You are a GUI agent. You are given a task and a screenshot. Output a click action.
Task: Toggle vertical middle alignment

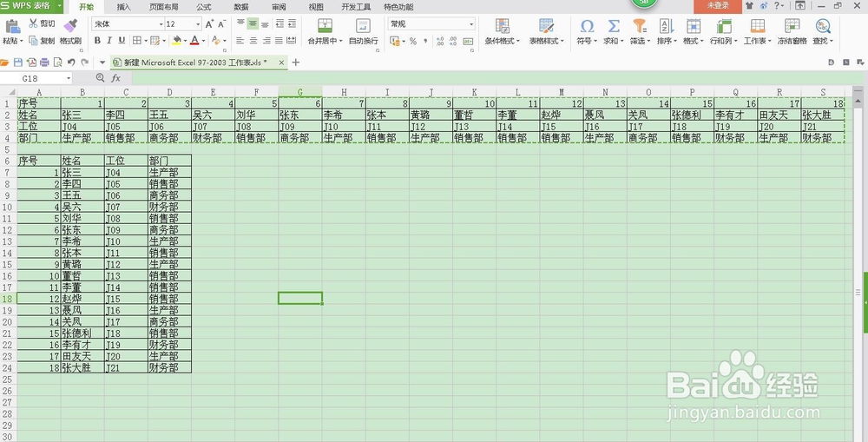click(253, 23)
